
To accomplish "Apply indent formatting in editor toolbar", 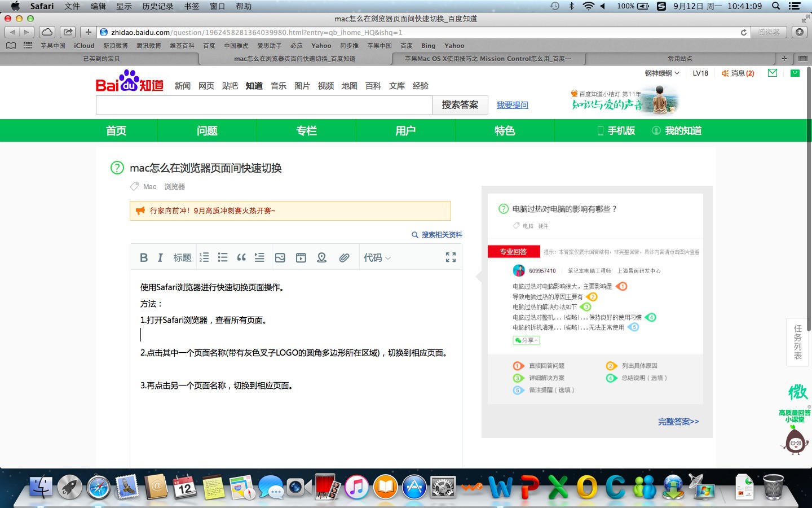I will coord(259,257).
